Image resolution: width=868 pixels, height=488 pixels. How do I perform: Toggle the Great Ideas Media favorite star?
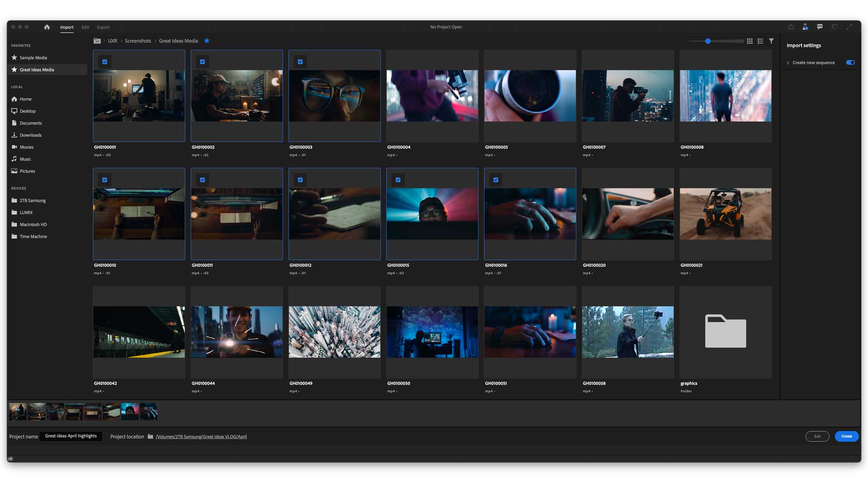click(207, 41)
